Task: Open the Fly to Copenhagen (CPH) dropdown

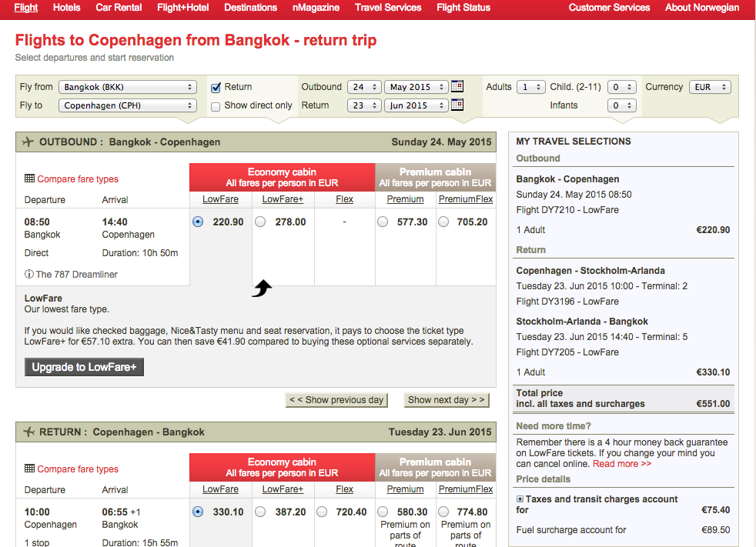Action: click(x=128, y=105)
